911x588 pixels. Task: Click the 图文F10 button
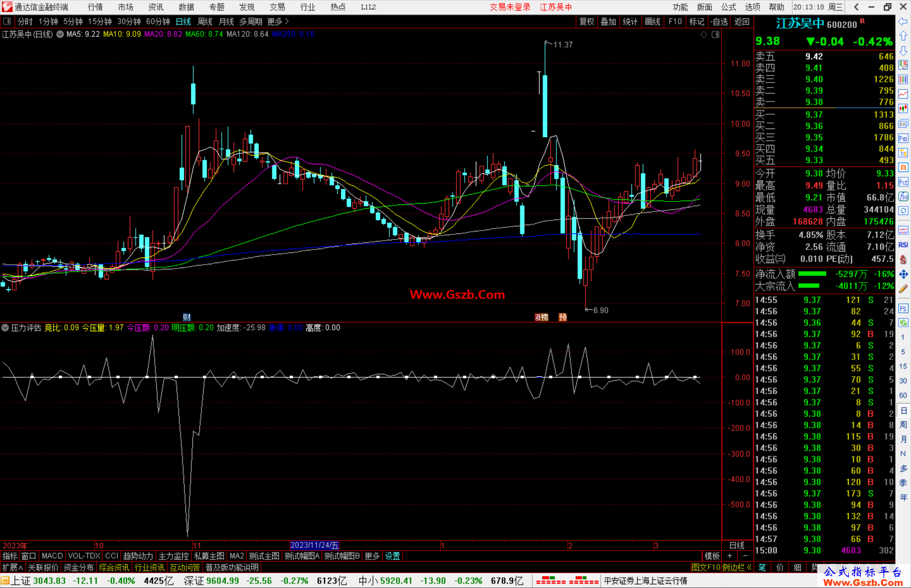tap(706, 567)
